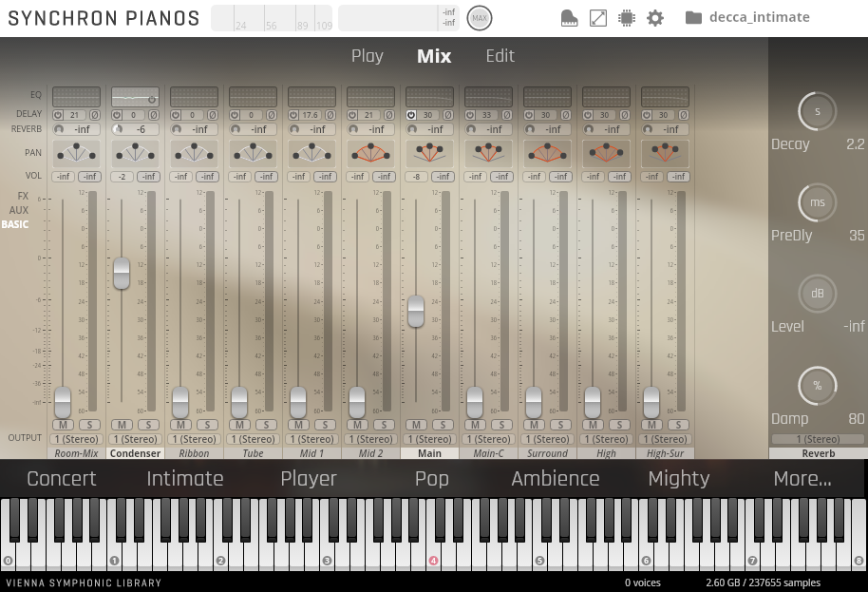
Task: Click the pan display of Ribbon channel
Action: pyautogui.click(x=194, y=153)
